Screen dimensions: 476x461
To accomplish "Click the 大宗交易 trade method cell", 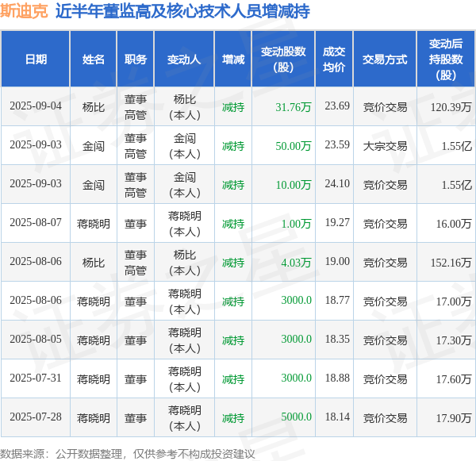I will pyautogui.click(x=385, y=146).
